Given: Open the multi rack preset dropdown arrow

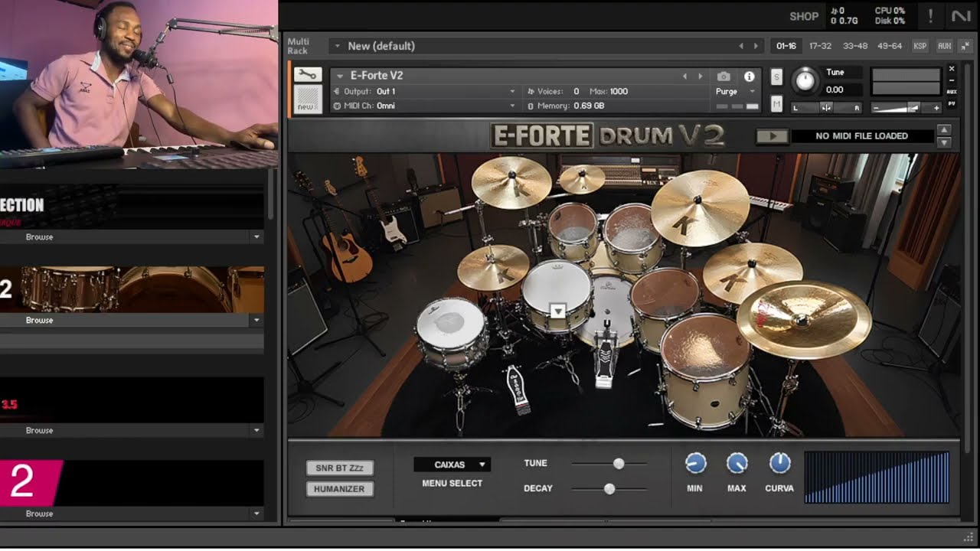Looking at the screenshot, I should pos(336,46).
